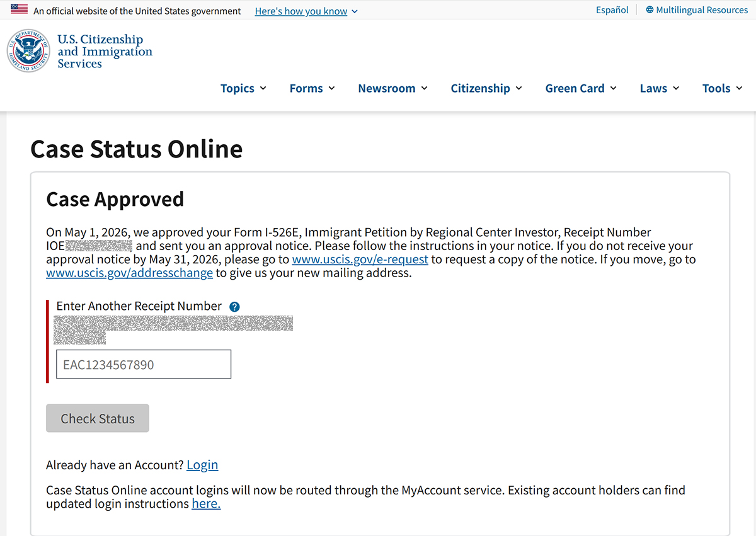Click the globe icon beside Multilingual Resources

click(650, 10)
